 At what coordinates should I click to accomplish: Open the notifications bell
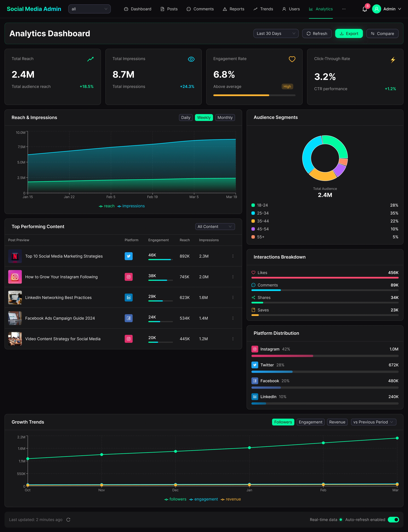(365, 9)
